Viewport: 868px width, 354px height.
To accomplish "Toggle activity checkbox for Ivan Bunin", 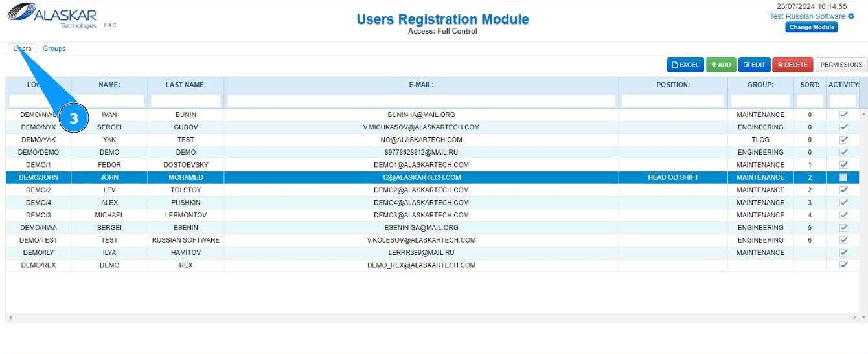I will [x=843, y=115].
